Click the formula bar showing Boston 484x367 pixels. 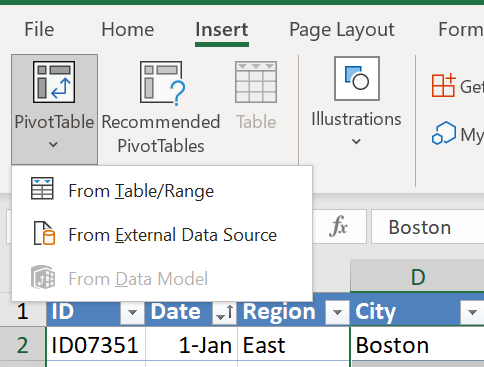pyautogui.click(x=428, y=227)
